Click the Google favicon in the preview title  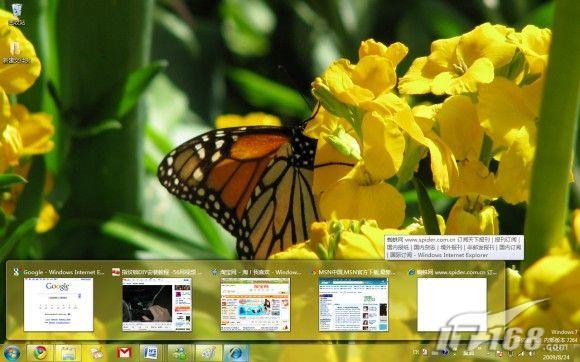tap(17, 273)
